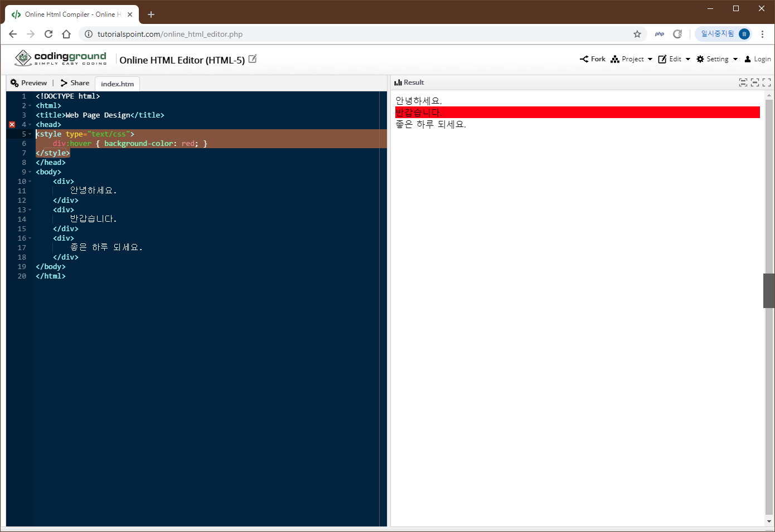Click the browser forward arrow
The height and width of the screenshot is (532, 775).
(x=31, y=34)
